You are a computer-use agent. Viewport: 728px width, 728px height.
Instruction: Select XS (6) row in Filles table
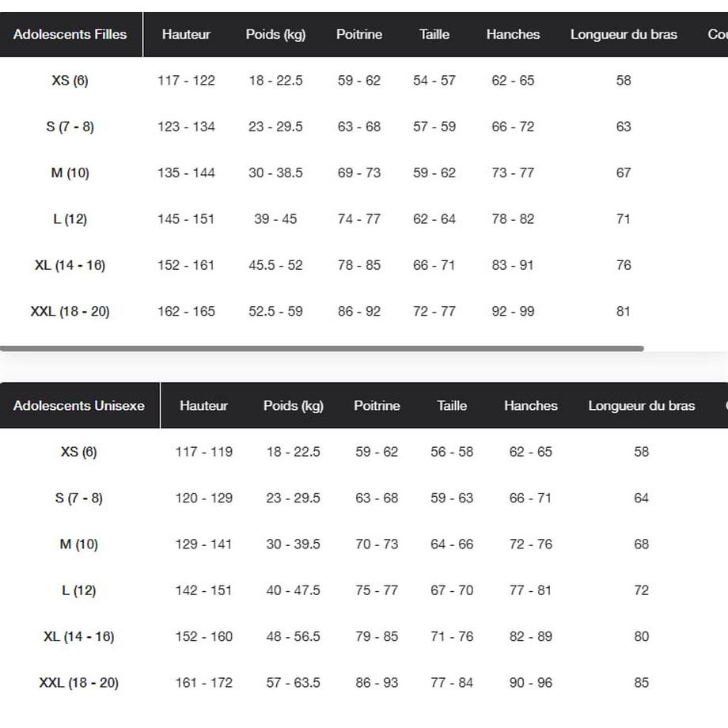pyautogui.click(x=364, y=81)
